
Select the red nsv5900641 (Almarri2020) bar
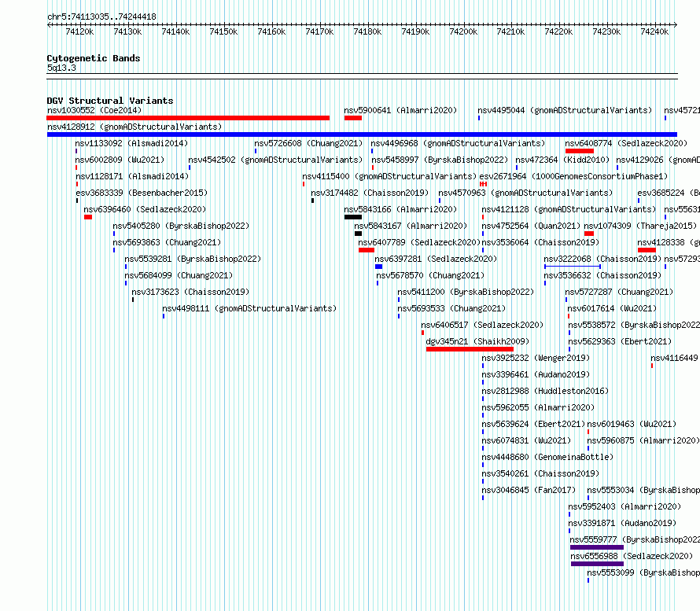[352, 118]
